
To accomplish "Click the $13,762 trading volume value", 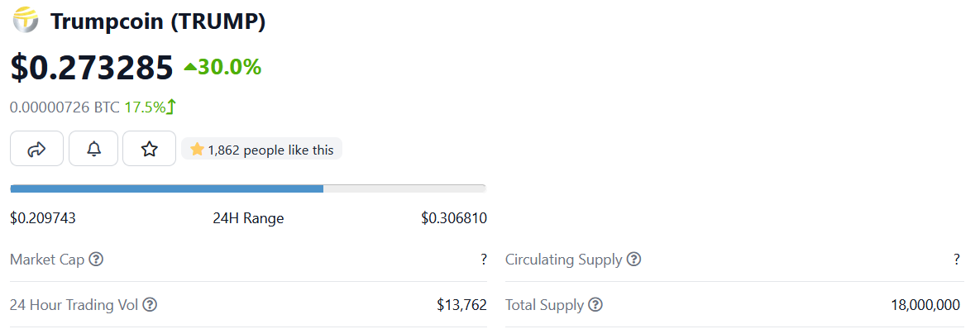I will tap(461, 305).
